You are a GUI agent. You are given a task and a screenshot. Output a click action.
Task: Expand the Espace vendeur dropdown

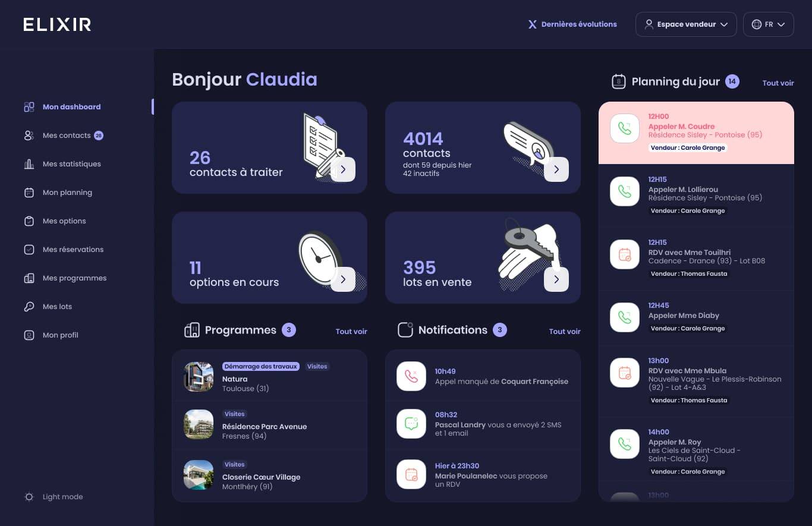coord(686,24)
